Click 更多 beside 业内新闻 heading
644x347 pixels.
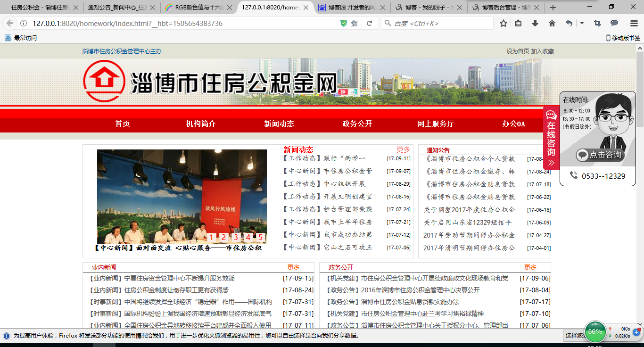click(294, 267)
